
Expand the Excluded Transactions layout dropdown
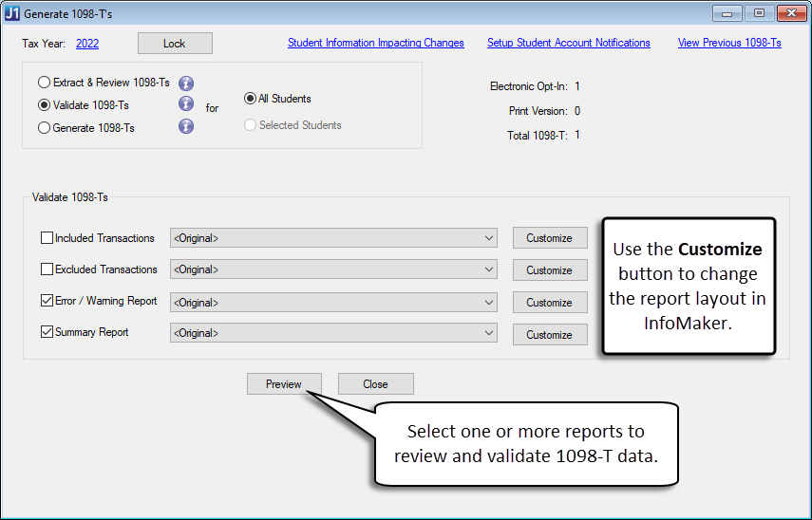(x=333, y=269)
